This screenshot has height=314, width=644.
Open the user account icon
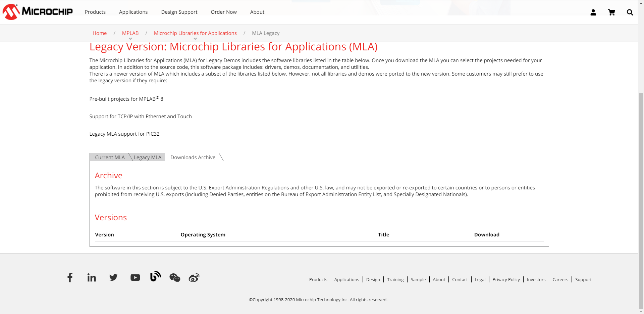(x=593, y=12)
